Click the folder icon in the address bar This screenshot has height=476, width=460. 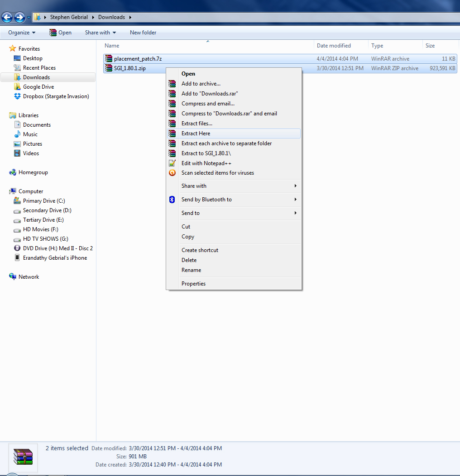(x=37, y=17)
